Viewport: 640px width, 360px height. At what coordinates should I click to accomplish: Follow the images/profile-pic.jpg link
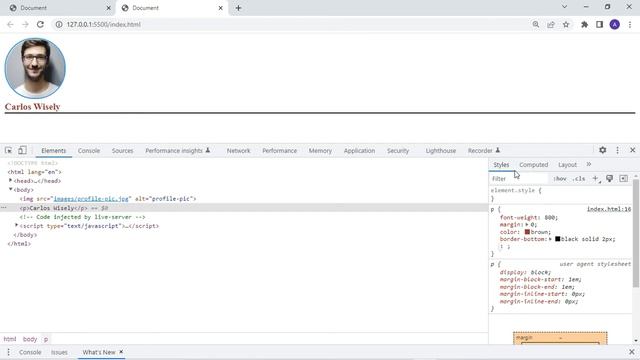pyautogui.click(x=91, y=199)
